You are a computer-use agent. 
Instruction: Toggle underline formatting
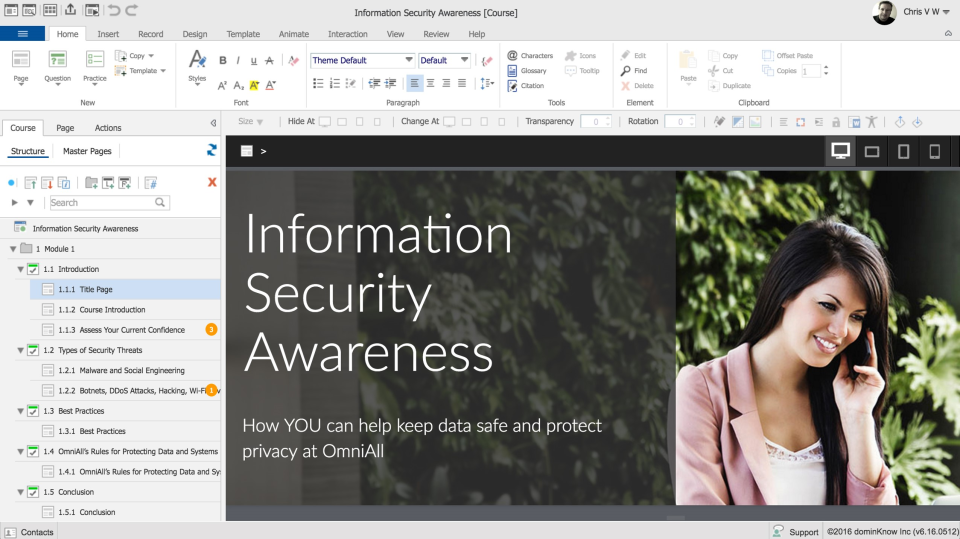click(253, 60)
